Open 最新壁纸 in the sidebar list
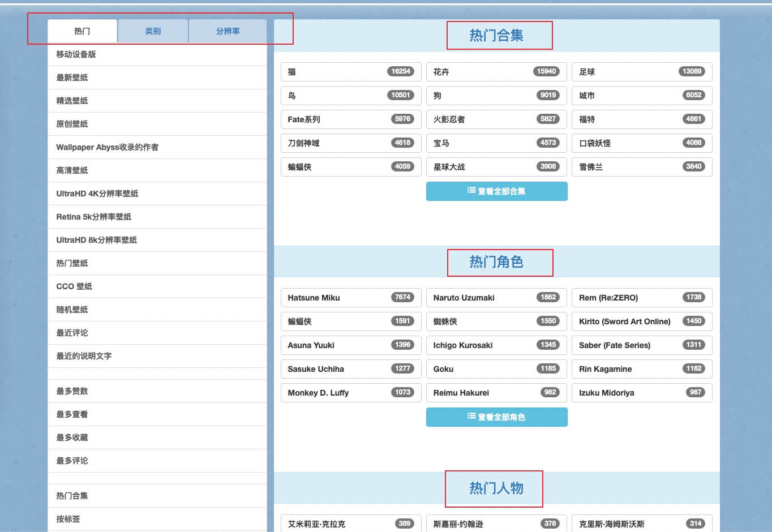 (x=157, y=78)
